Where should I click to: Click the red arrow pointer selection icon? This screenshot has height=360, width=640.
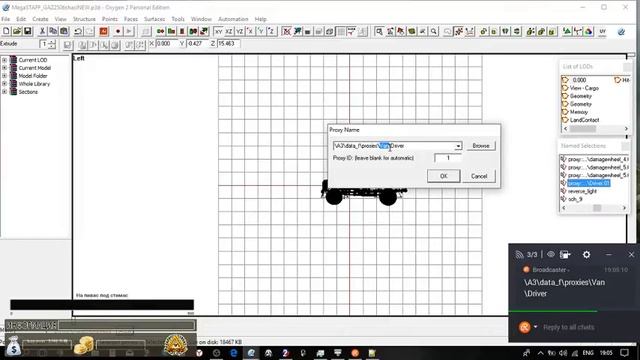pyautogui.click(x=401, y=31)
